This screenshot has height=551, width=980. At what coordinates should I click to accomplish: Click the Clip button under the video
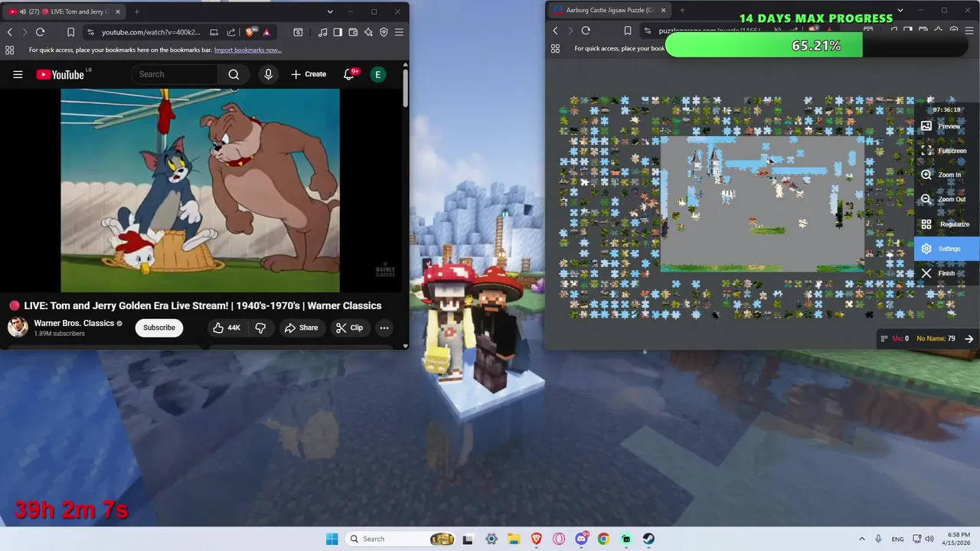(x=349, y=328)
